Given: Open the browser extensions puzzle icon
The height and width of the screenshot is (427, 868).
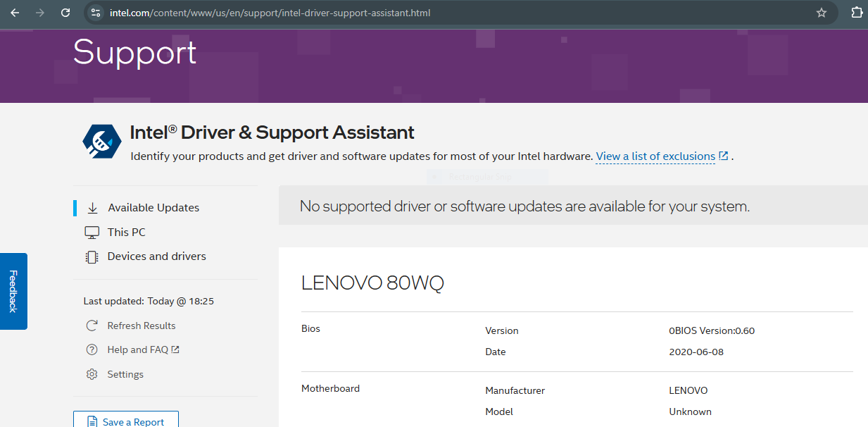Looking at the screenshot, I should 857,13.
